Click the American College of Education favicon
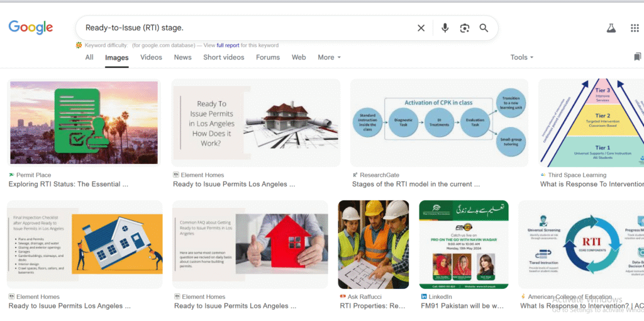 [x=523, y=297]
